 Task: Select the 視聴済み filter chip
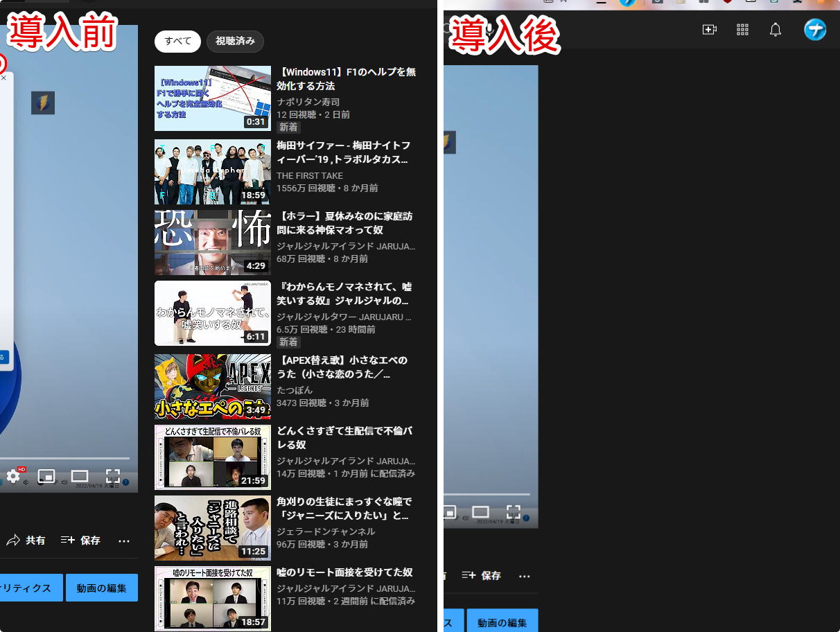235,42
